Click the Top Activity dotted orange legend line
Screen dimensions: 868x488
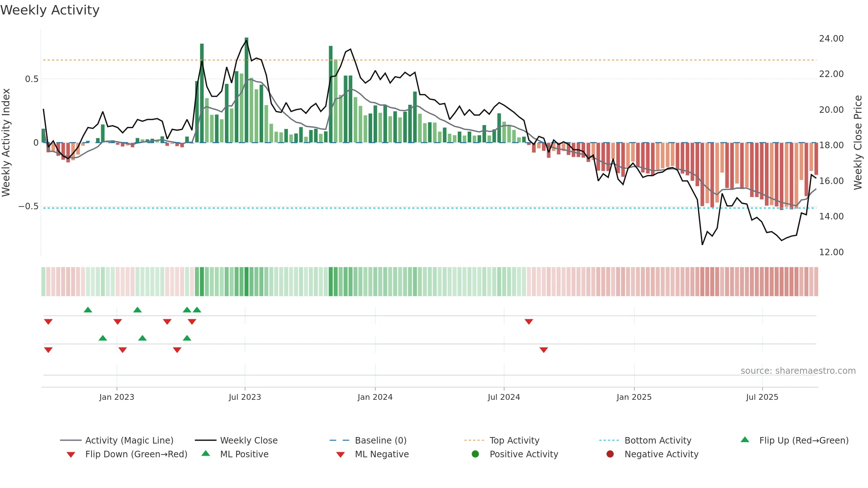474,440
